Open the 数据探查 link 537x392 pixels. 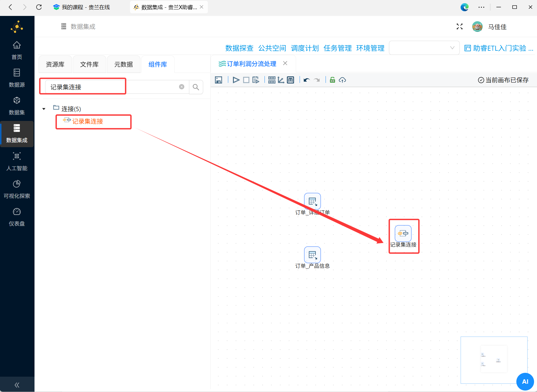coord(239,48)
